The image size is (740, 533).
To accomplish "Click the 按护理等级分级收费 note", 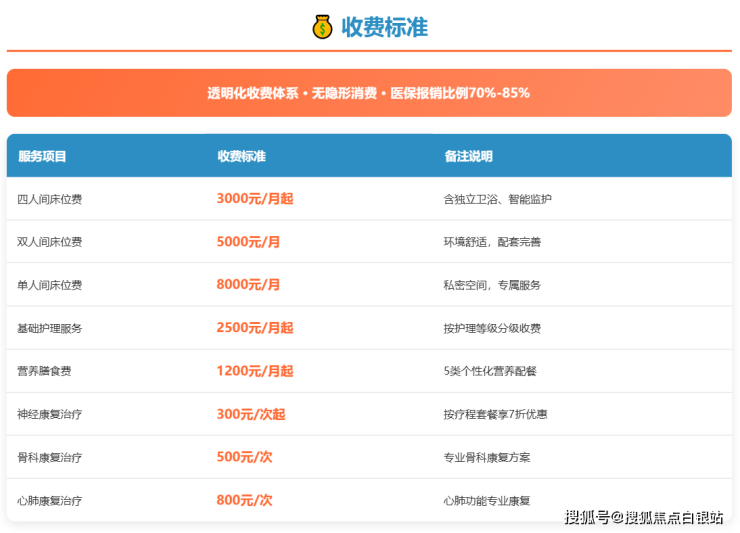I will (492, 328).
